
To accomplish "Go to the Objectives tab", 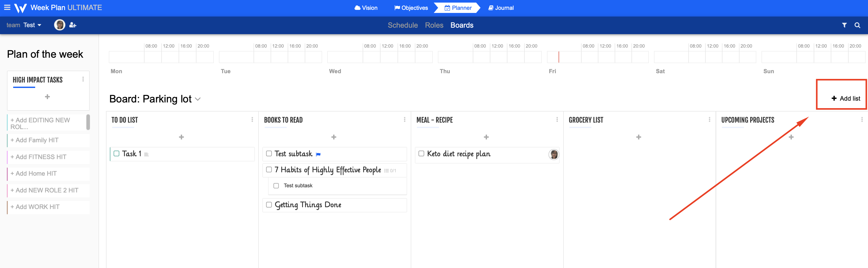I will point(411,8).
